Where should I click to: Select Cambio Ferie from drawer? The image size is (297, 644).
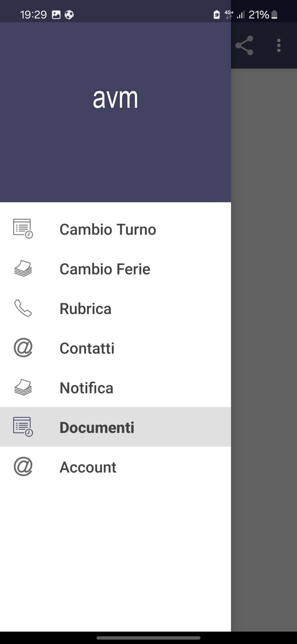click(115, 269)
